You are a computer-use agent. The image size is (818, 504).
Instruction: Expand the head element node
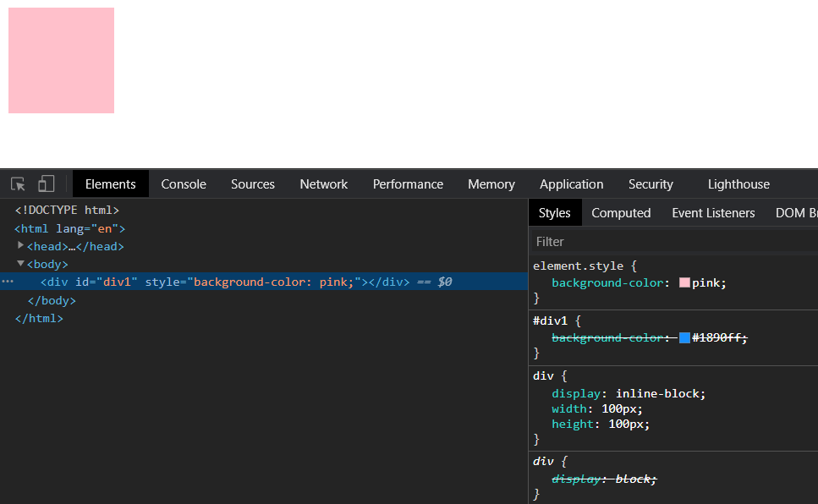click(x=21, y=246)
